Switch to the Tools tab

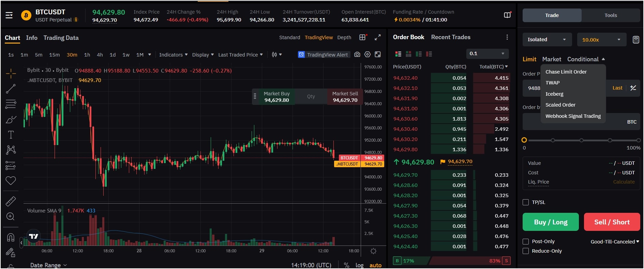point(611,15)
